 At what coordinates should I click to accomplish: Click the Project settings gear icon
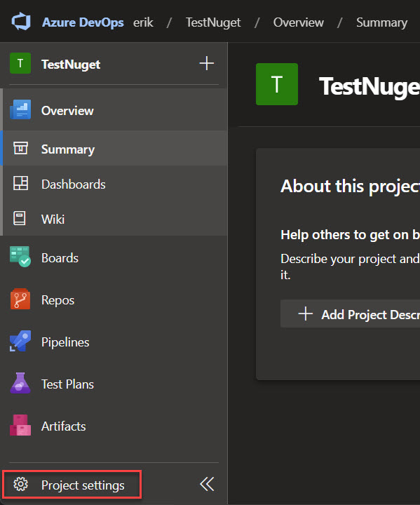click(x=20, y=484)
